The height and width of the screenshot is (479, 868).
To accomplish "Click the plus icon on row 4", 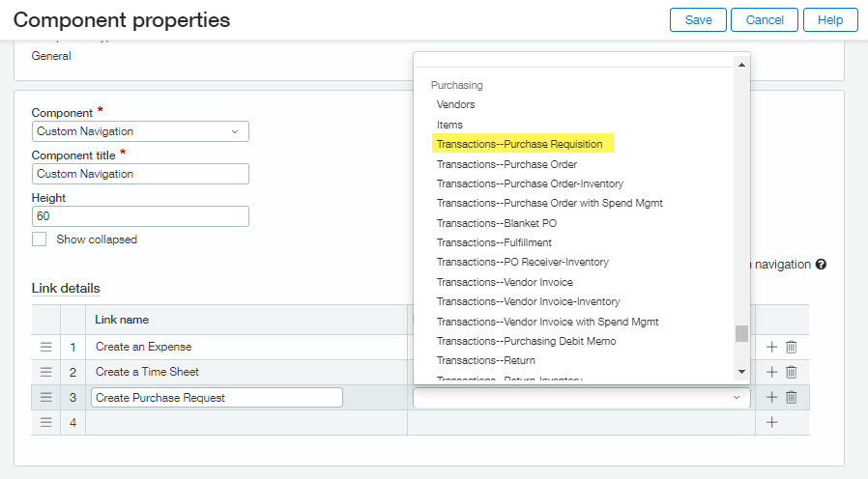I will (x=771, y=422).
